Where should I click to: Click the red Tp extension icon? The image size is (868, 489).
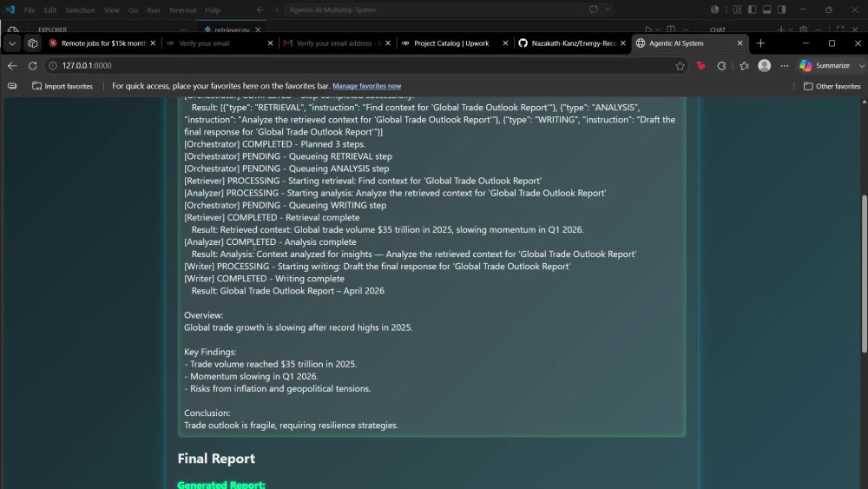point(700,65)
